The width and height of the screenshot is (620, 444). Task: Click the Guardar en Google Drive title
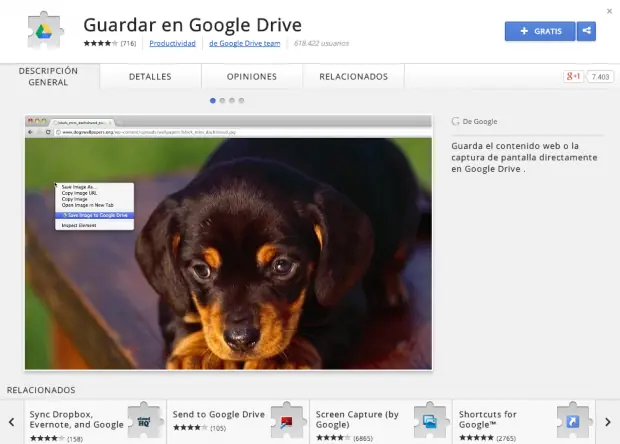click(x=193, y=25)
